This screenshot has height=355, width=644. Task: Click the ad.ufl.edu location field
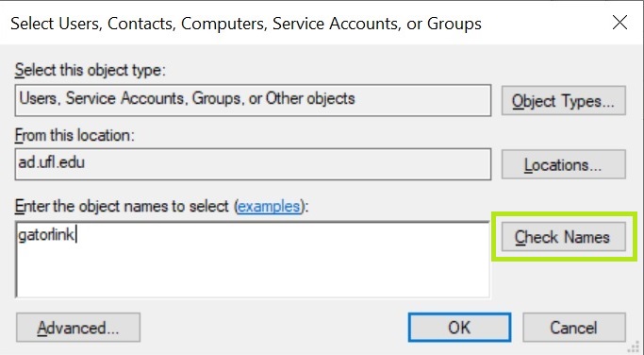coord(253,164)
